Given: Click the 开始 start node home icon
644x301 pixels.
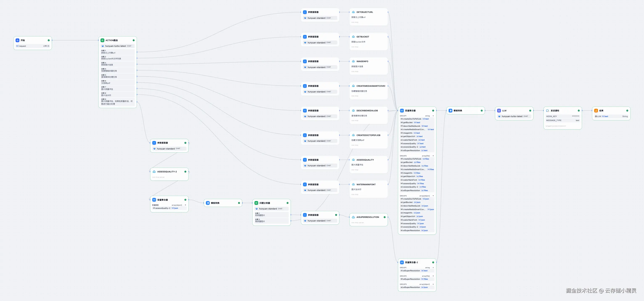Looking at the screenshot, I should 17,40.
